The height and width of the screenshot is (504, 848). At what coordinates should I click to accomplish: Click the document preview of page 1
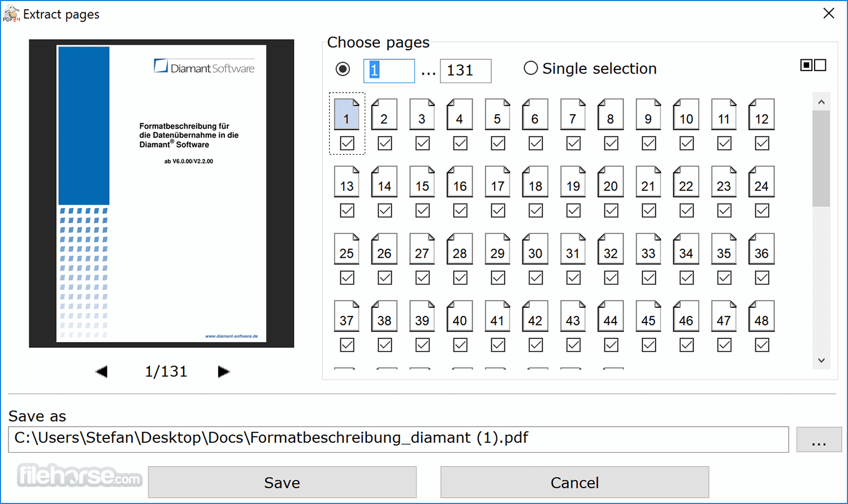coord(161,193)
